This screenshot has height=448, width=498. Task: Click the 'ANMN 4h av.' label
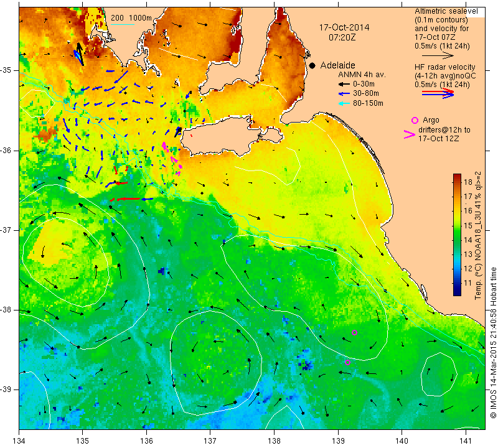coord(362,75)
